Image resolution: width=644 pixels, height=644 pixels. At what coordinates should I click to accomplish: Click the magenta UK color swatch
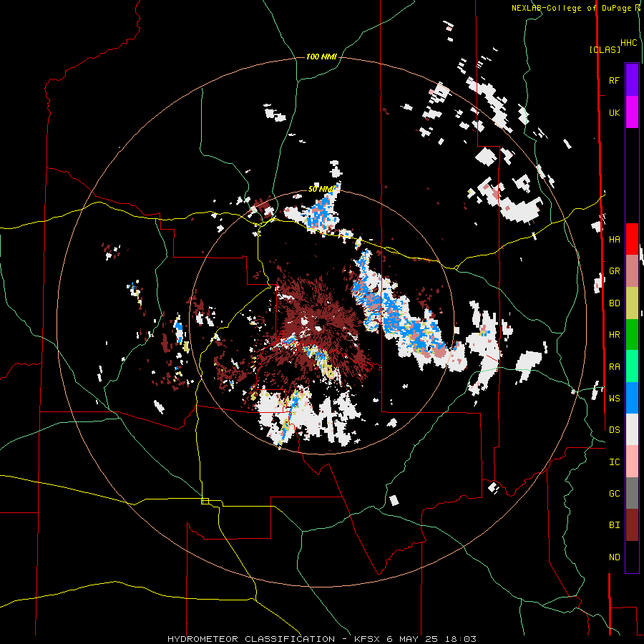point(632,112)
